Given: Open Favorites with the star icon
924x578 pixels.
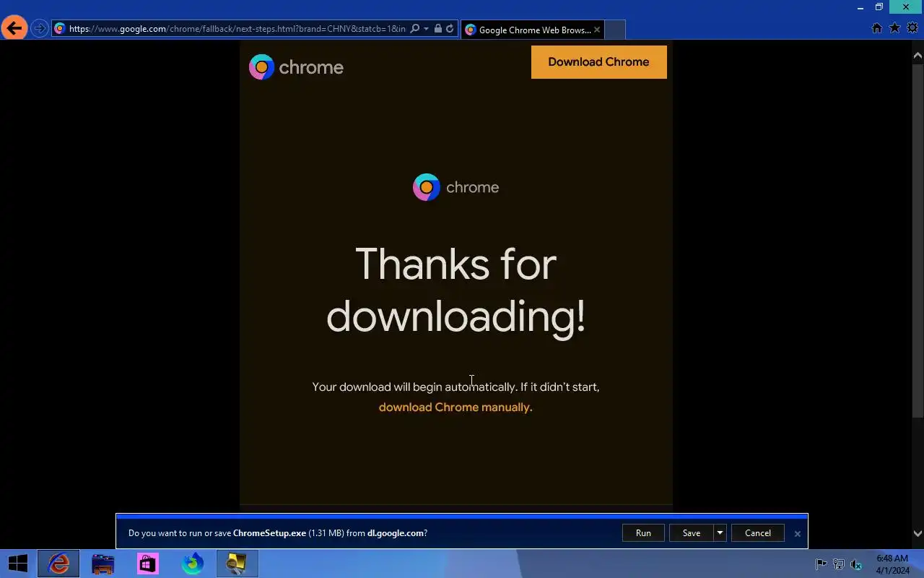Looking at the screenshot, I should point(894,28).
